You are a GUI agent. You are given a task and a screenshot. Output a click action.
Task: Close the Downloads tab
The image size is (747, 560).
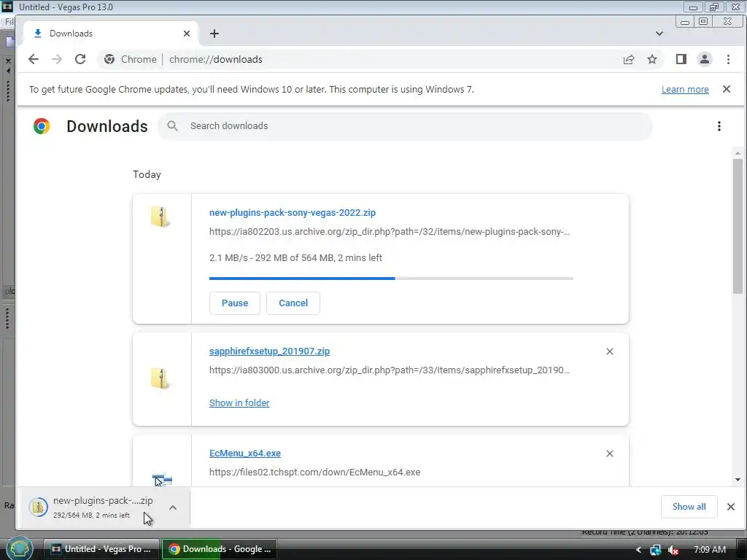click(187, 34)
